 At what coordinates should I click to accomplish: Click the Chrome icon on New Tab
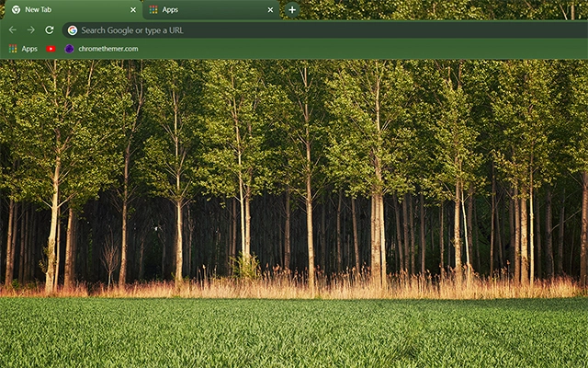[16, 10]
